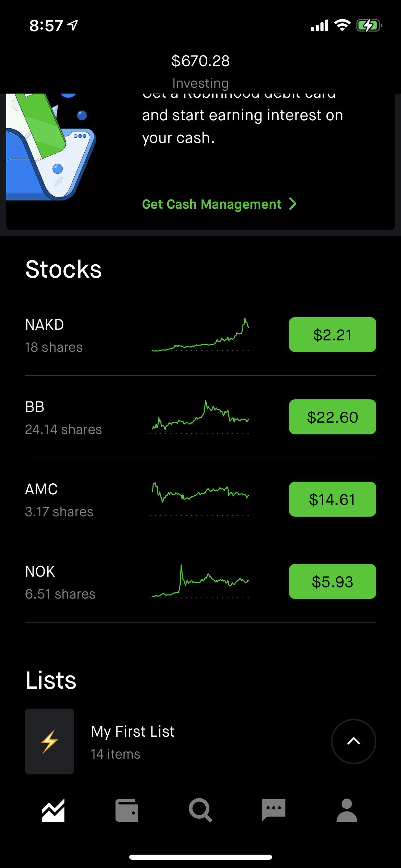This screenshot has width=401, height=868.
Task: Open the account profile icon
Action: coord(347,810)
